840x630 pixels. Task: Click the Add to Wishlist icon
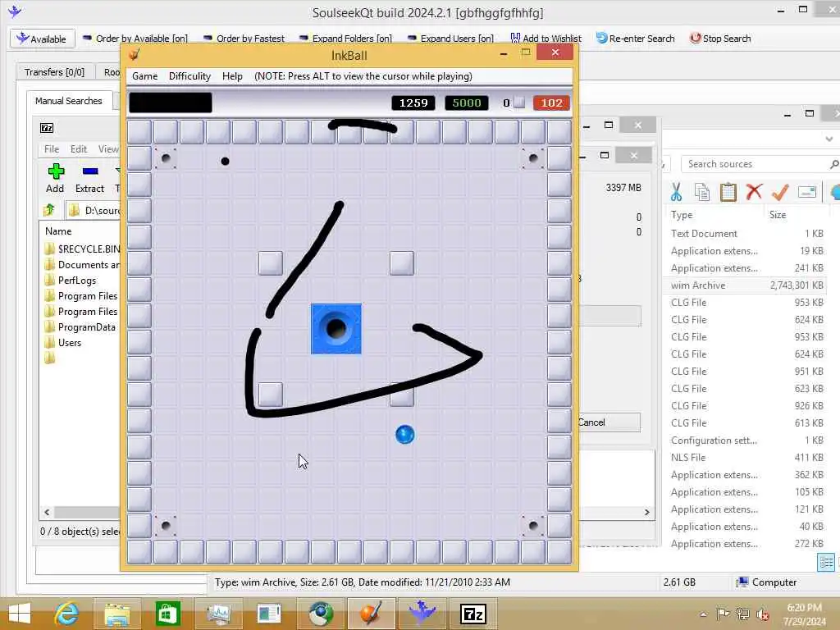coord(515,38)
